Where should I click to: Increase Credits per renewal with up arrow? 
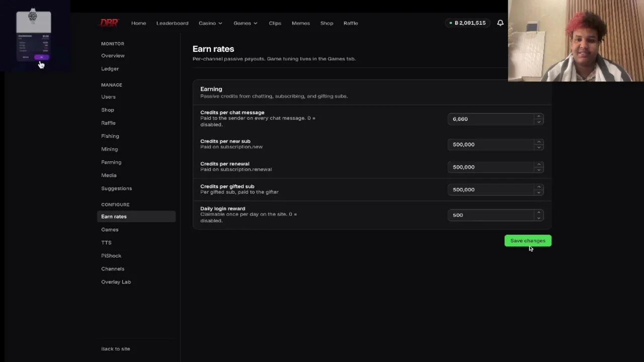click(x=539, y=164)
